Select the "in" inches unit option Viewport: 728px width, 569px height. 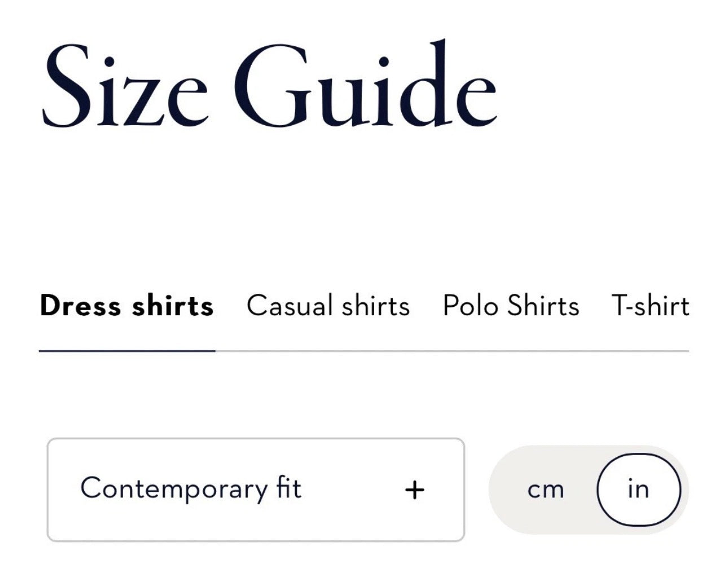pyautogui.click(x=638, y=489)
